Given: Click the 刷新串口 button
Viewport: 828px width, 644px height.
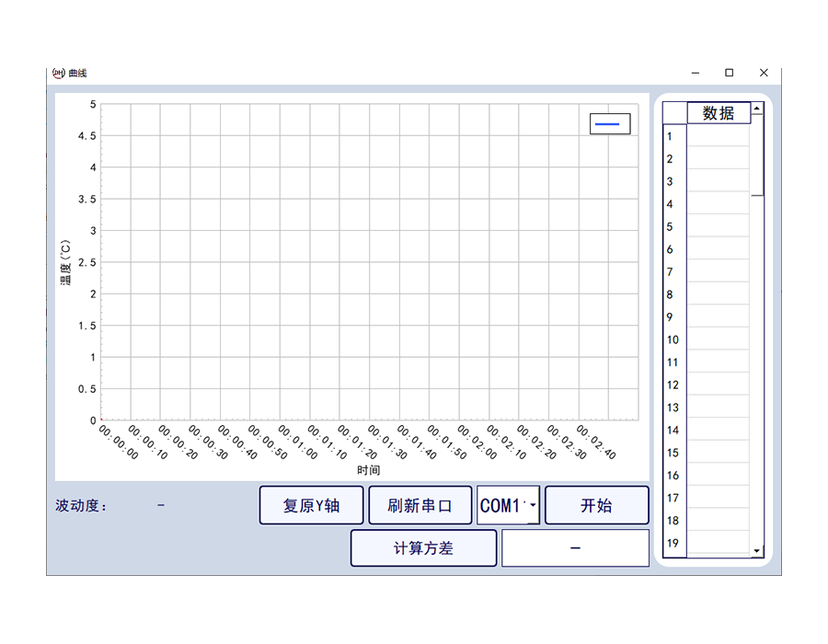Looking at the screenshot, I should (420, 504).
